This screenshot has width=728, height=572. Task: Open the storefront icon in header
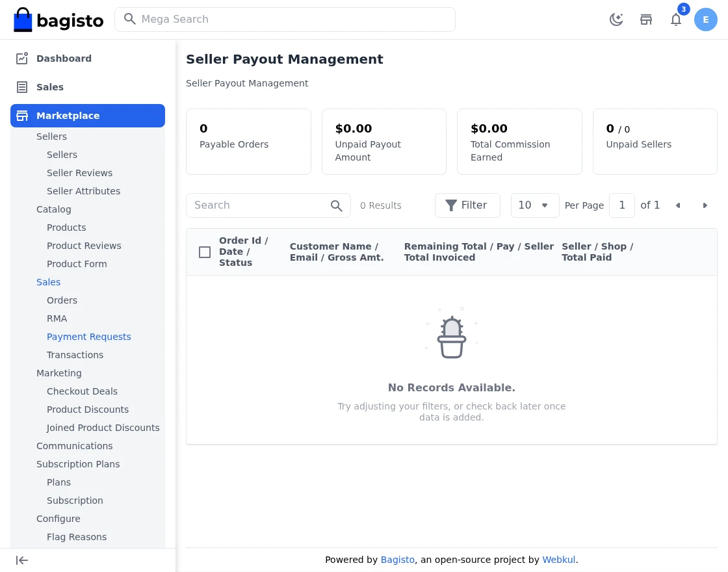pyautogui.click(x=646, y=19)
